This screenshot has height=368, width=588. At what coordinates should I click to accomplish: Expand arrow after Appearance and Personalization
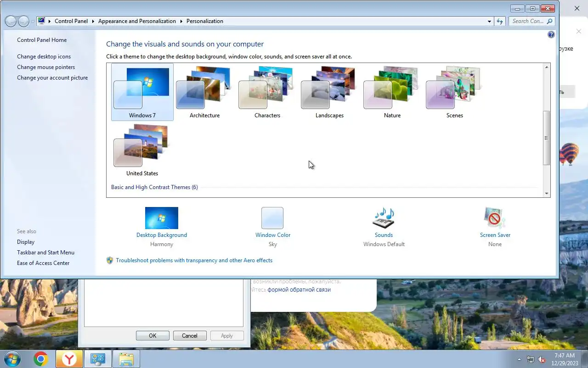[181, 21]
